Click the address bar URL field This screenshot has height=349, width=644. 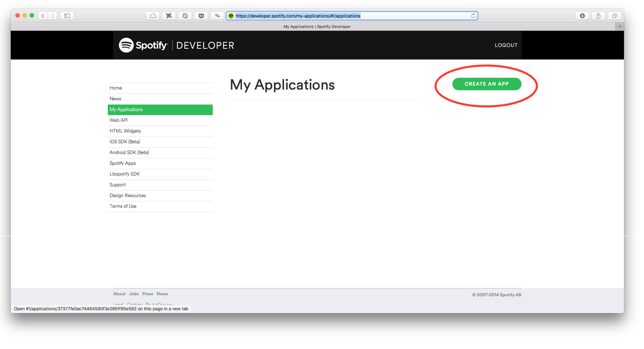352,16
